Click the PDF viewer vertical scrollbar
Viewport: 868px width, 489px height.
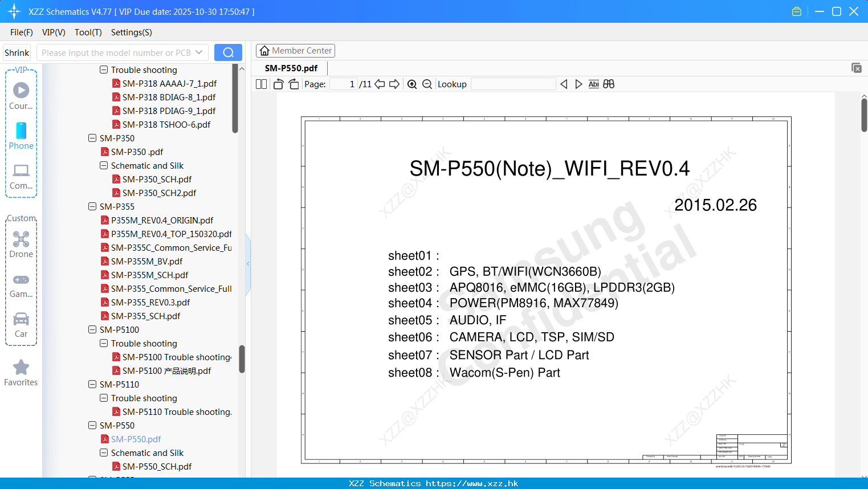[x=864, y=115]
